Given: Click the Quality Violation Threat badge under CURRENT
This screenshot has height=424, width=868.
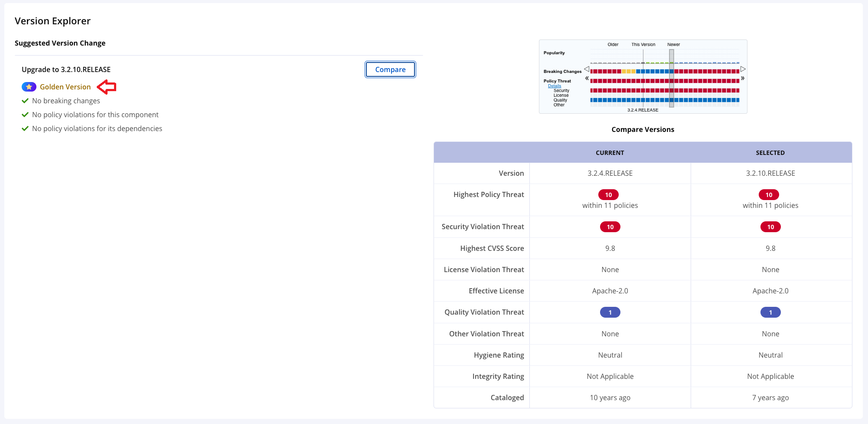Looking at the screenshot, I should (610, 312).
